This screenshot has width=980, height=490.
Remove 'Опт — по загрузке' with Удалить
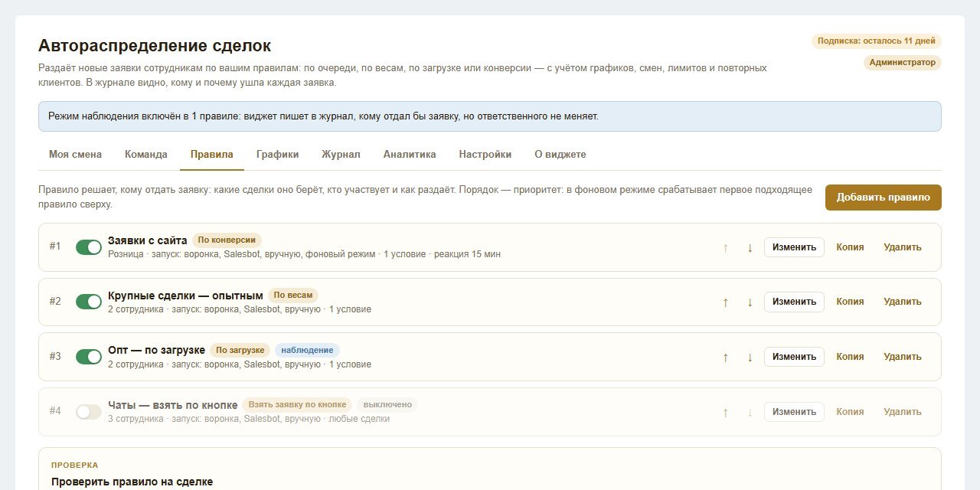[x=903, y=357]
